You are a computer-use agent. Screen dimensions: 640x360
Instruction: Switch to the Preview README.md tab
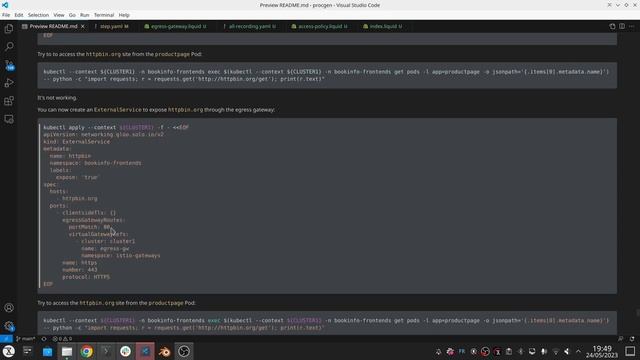point(53,26)
